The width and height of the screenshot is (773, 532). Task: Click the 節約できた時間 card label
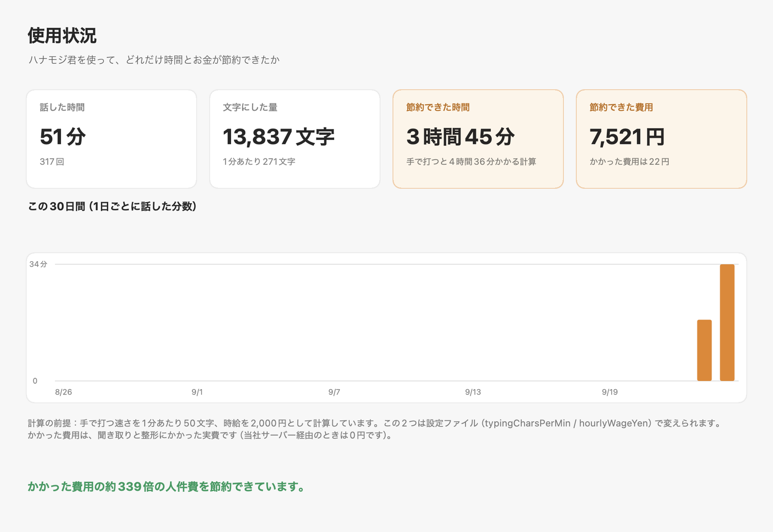click(438, 107)
